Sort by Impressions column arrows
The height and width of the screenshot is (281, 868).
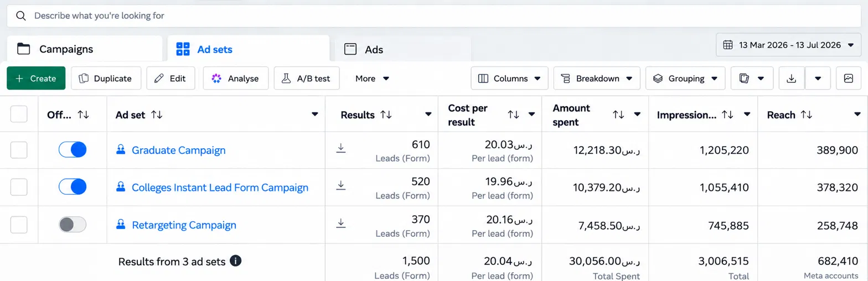point(728,115)
